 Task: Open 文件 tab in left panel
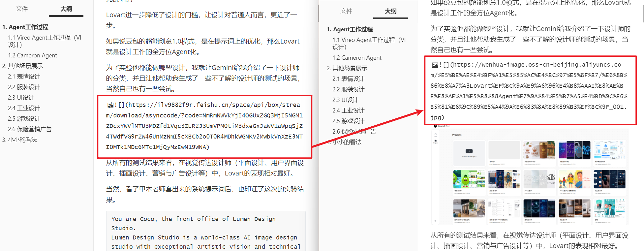[x=22, y=9]
